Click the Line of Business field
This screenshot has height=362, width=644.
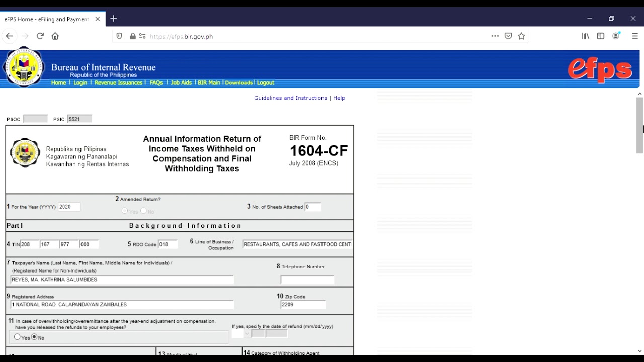297,244
